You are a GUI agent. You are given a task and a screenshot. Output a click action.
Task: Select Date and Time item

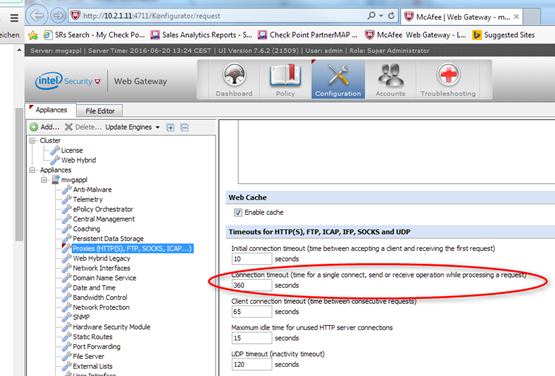pyautogui.click(x=94, y=288)
